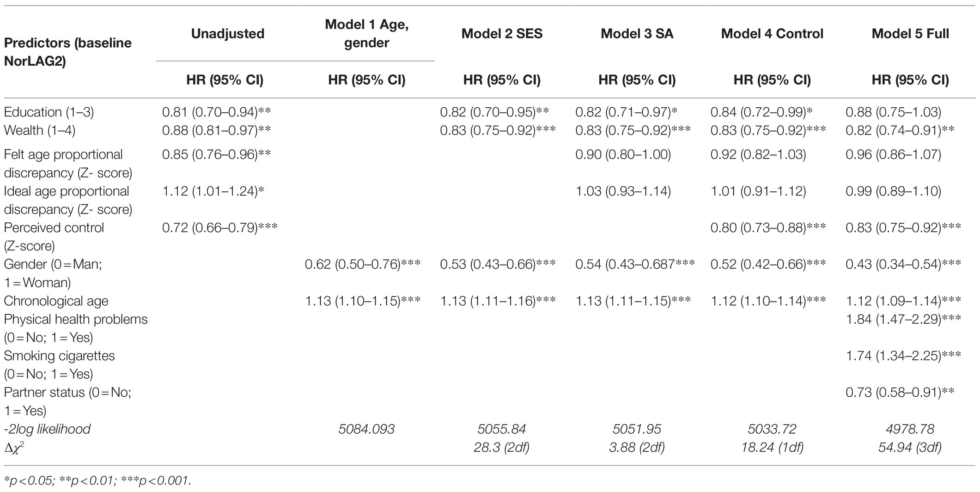Select the Perceived control row label

point(54,236)
